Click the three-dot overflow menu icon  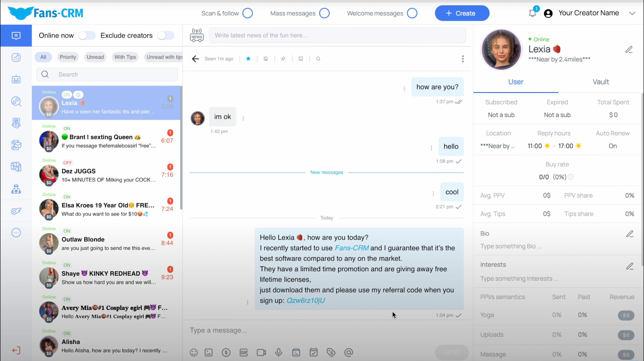[x=463, y=58]
